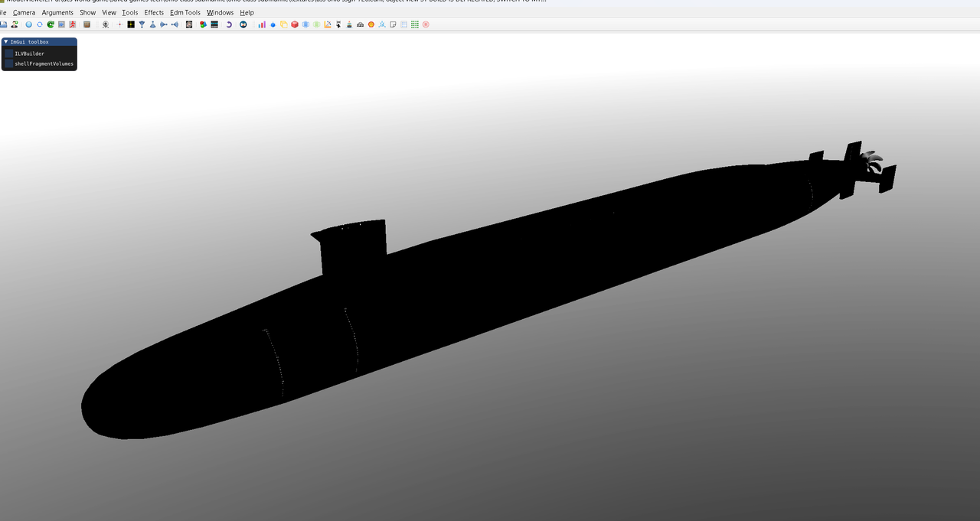Click the blue circular-arrows refresh icon
This screenshot has height=521, width=980.
coord(40,24)
